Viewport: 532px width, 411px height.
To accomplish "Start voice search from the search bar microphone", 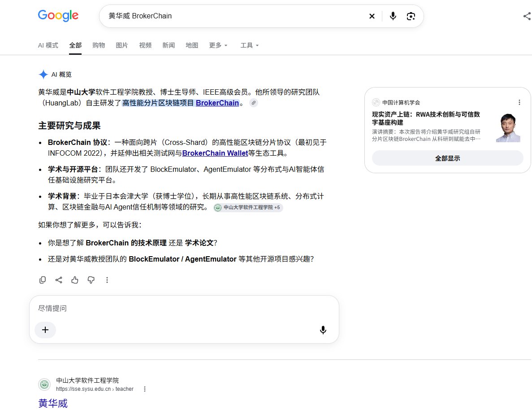I will (x=393, y=16).
